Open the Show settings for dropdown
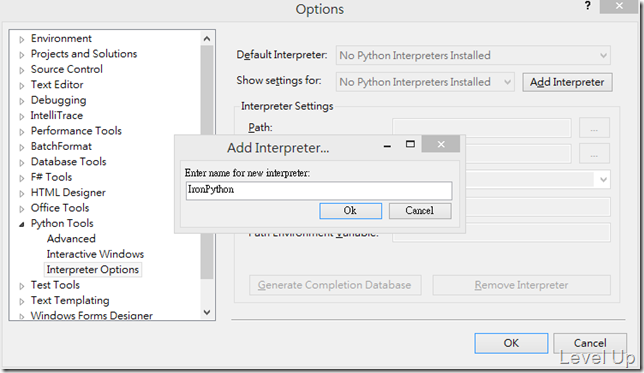The width and height of the screenshot is (644, 373). click(x=425, y=82)
